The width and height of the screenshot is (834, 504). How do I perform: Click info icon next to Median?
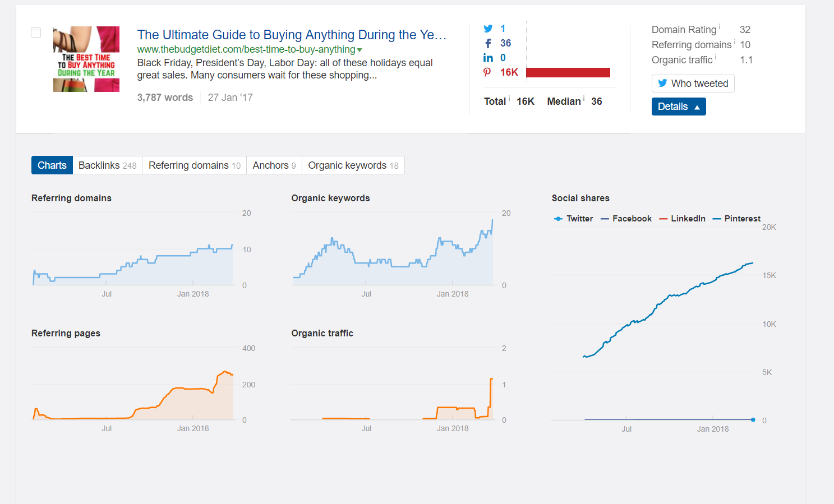click(584, 99)
